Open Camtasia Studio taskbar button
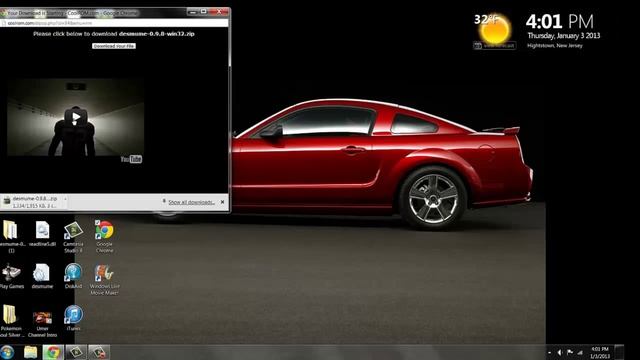 [76, 352]
